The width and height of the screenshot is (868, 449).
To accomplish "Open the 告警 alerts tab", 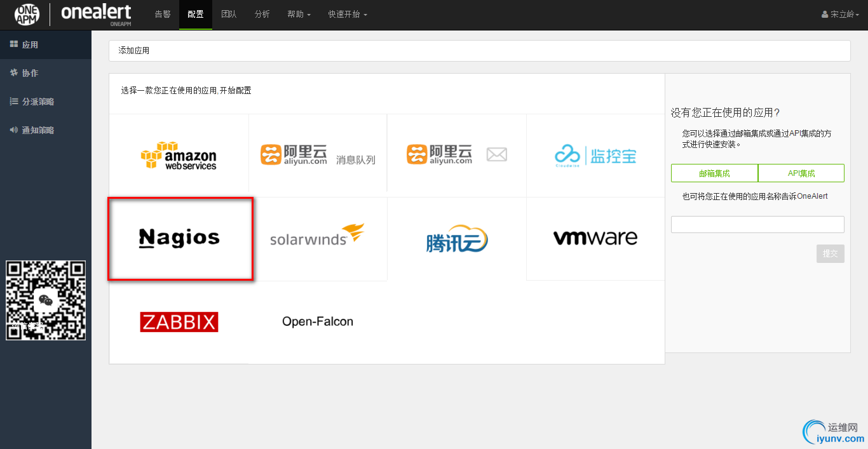I will click(x=163, y=14).
